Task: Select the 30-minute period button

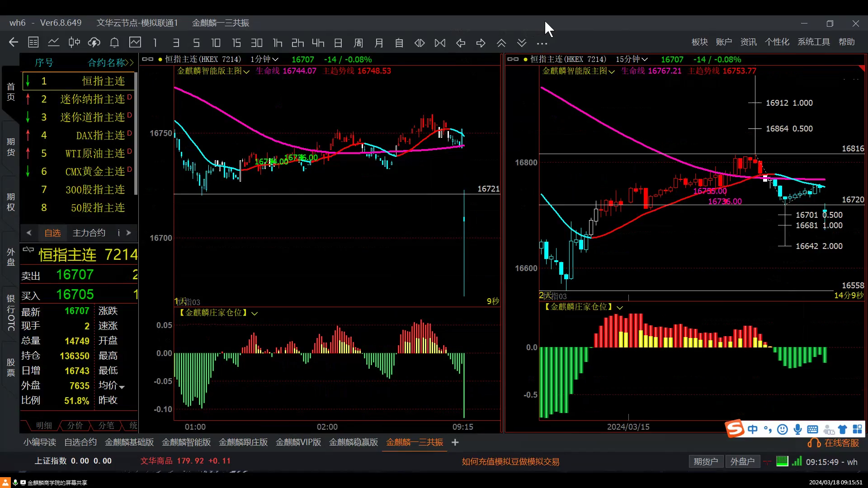Action: point(257,42)
